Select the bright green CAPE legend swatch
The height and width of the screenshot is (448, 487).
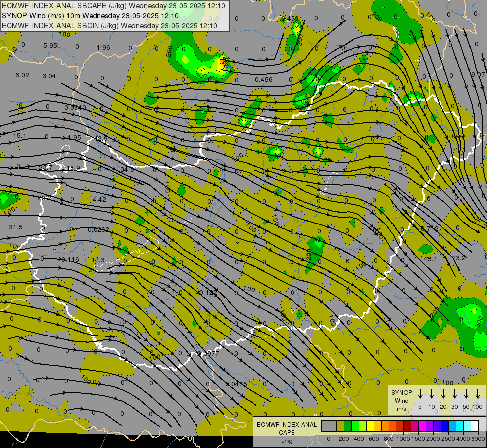coord(355,426)
